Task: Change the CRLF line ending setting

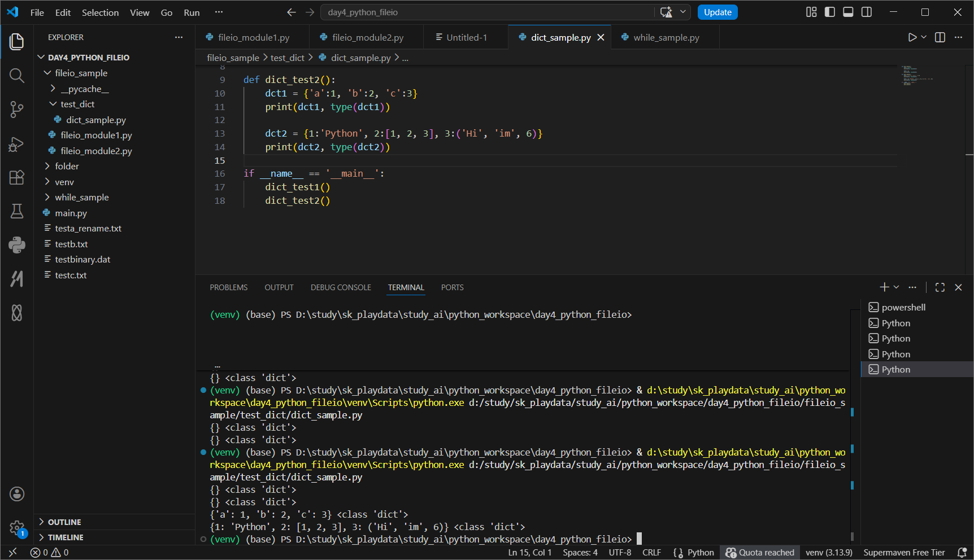Action: click(651, 553)
